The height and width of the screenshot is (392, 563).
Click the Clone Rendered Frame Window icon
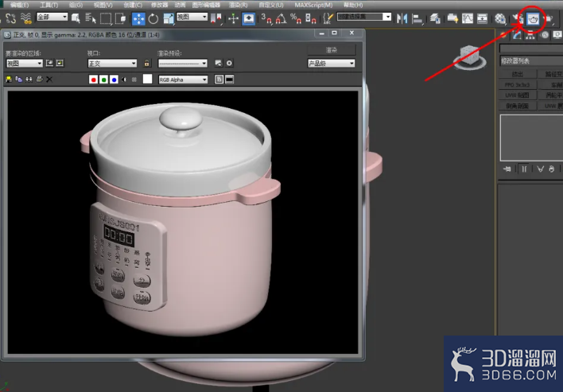29,80
